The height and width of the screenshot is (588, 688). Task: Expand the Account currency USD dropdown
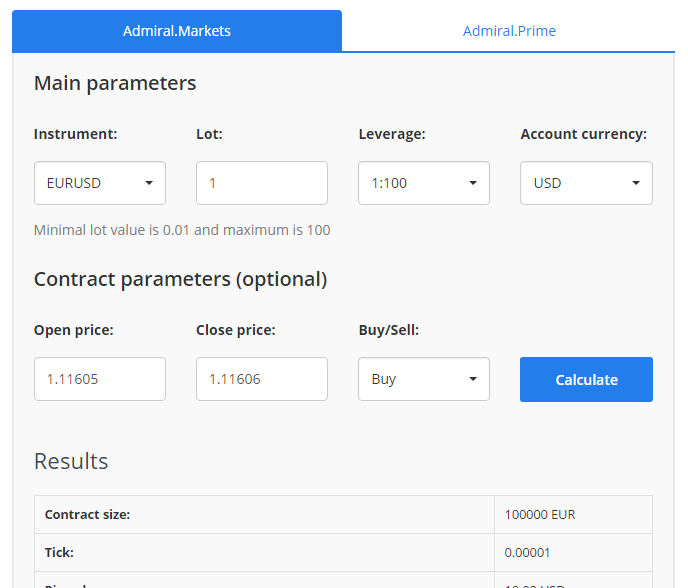pos(586,183)
